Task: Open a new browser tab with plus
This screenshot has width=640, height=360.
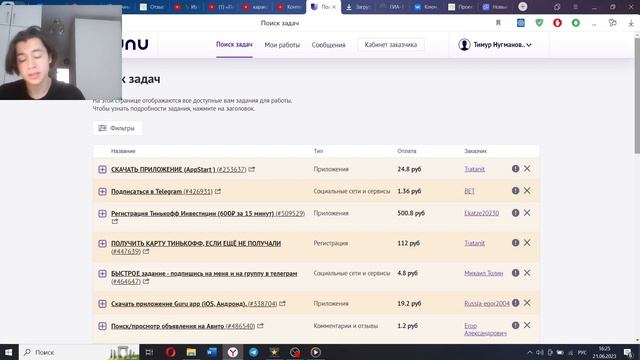Action: [x=522, y=7]
